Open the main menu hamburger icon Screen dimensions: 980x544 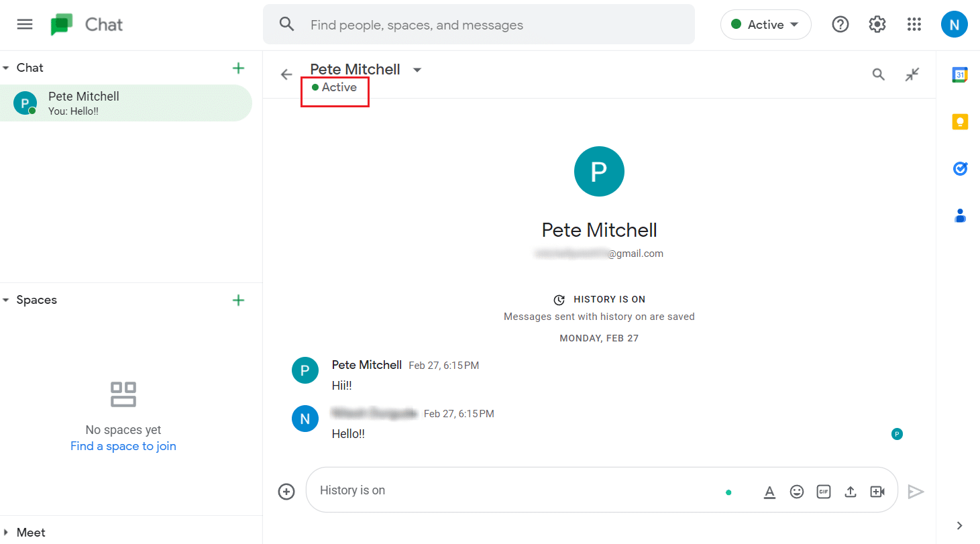coord(25,24)
